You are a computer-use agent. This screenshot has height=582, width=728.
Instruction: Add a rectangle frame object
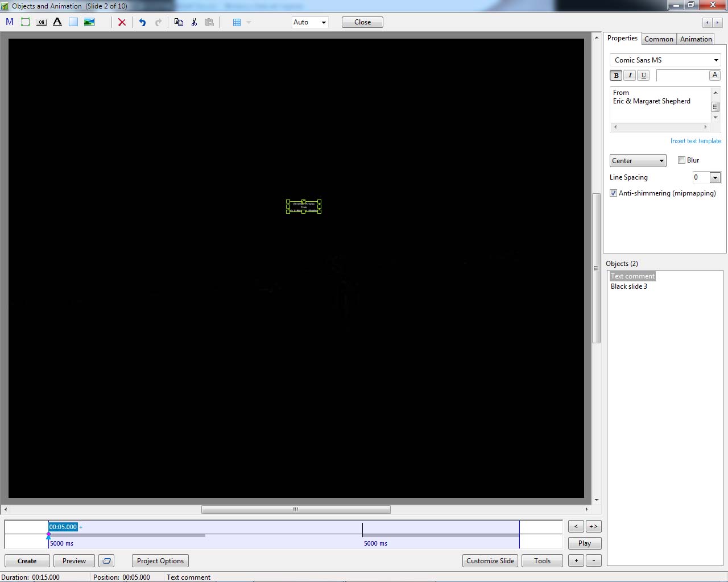[26, 22]
